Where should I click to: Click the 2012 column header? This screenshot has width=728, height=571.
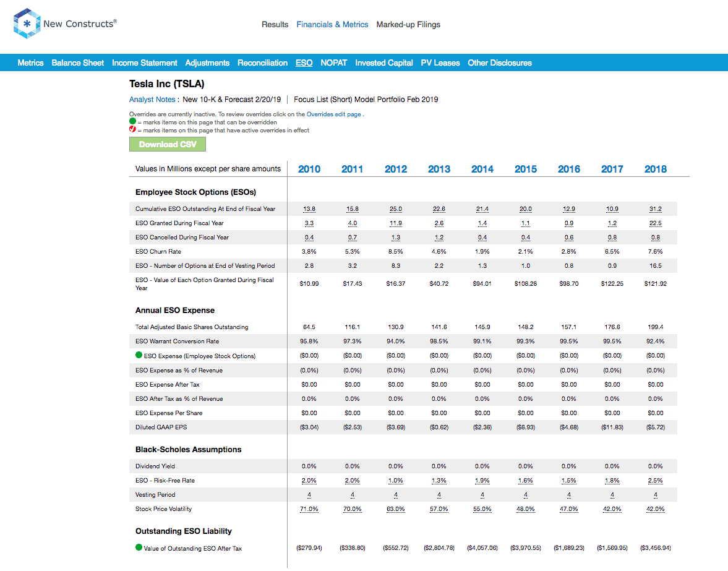tap(396, 169)
